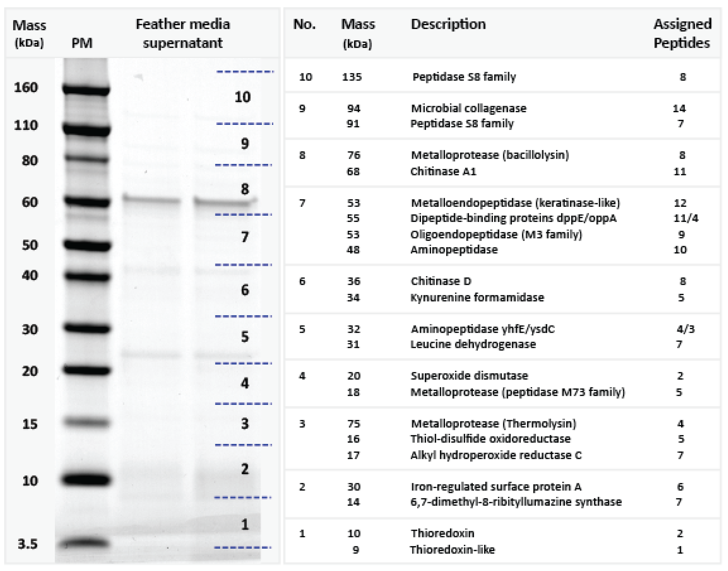This screenshot has height=571, width=728.
Task: Click 'Alkyl hydroperoxide reductase C' text
Action: 496,455
